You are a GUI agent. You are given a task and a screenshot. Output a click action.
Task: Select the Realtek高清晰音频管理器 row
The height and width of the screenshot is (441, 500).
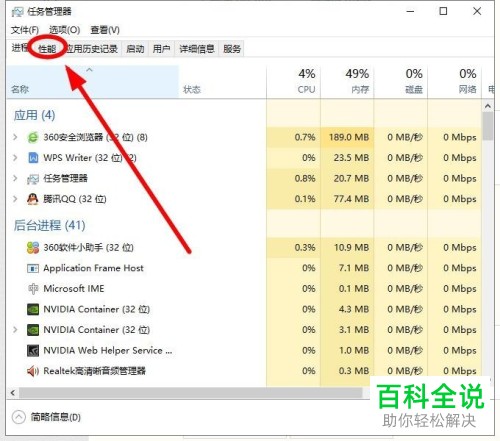244,371
